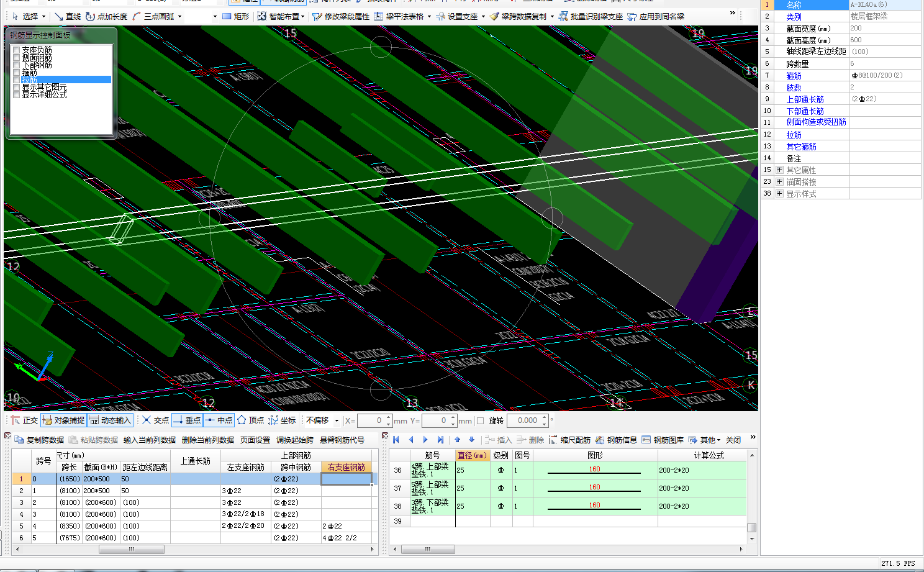Click the 关闭 button in rebar panel
This screenshot has width=924, height=572.
click(733, 440)
